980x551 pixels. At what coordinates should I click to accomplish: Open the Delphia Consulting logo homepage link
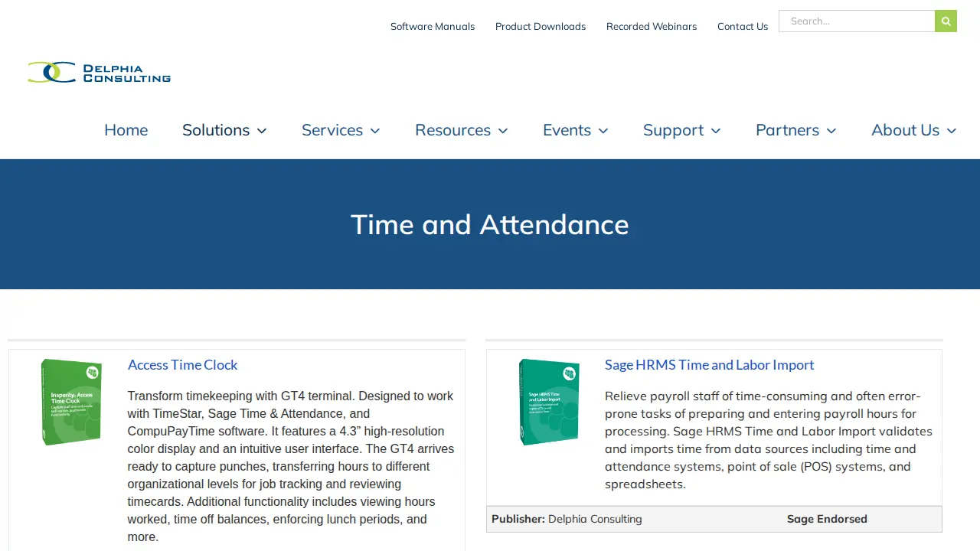pos(99,73)
